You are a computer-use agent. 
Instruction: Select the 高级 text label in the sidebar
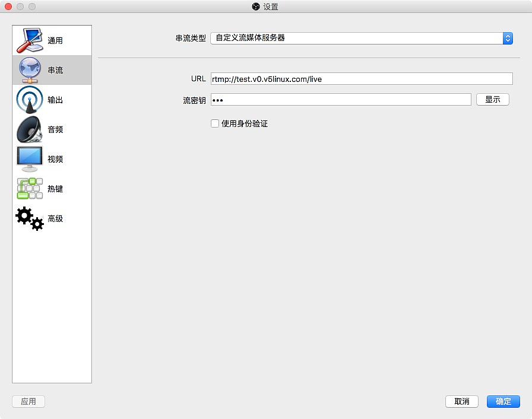(x=55, y=218)
